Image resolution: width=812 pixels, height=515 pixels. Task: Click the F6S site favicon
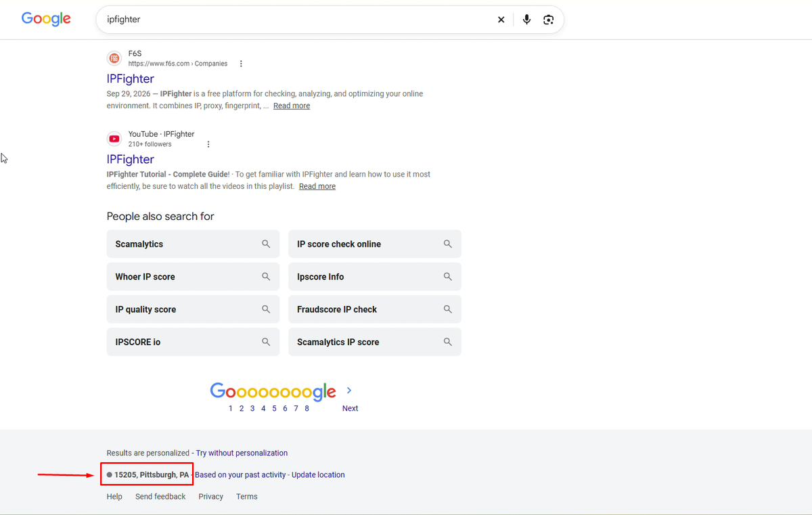(x=114, y=58)
